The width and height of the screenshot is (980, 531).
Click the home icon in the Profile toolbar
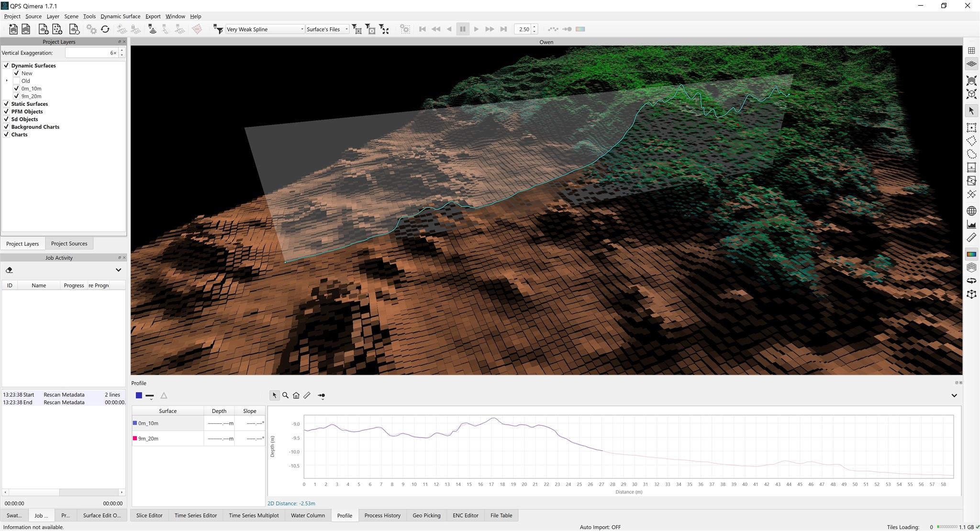296,395
